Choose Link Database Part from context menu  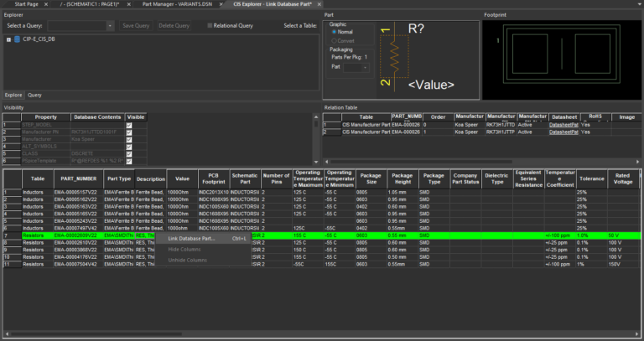pyautogui.click(x=191, y=238)
